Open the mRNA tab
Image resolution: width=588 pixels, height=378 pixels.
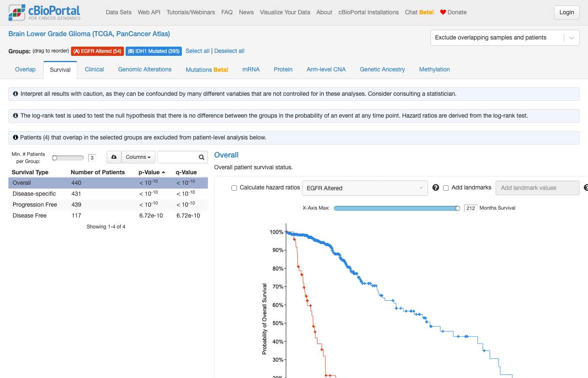click(251, 70)
